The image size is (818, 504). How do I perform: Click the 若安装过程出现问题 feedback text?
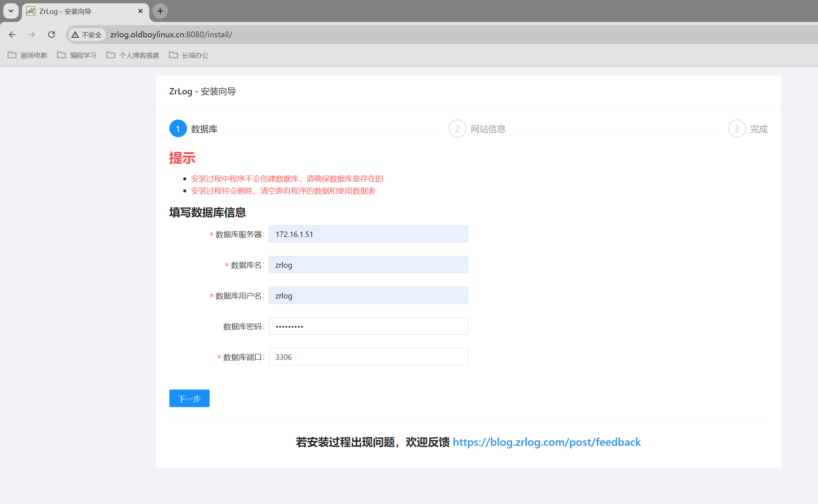point(372,442)
